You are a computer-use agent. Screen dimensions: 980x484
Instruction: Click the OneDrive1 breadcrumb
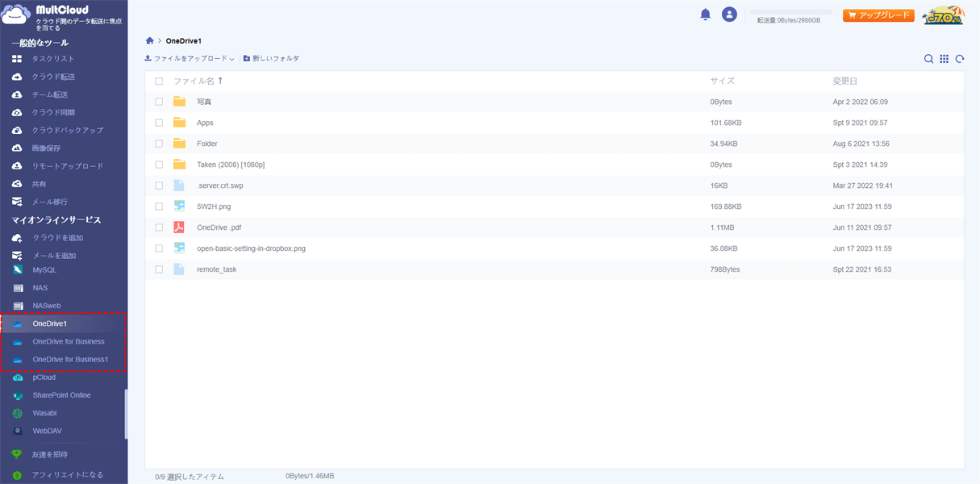tap(184, 40)
